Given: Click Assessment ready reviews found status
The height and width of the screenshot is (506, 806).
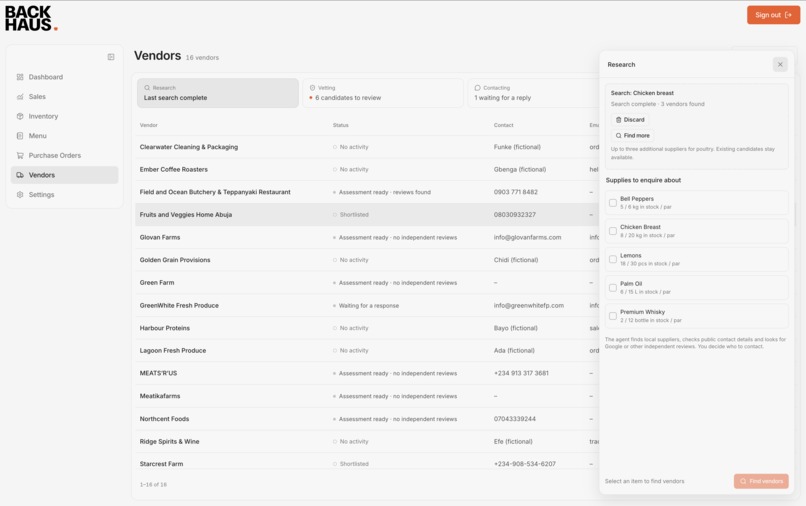Looking at the screenshot, I should point(384,192).
